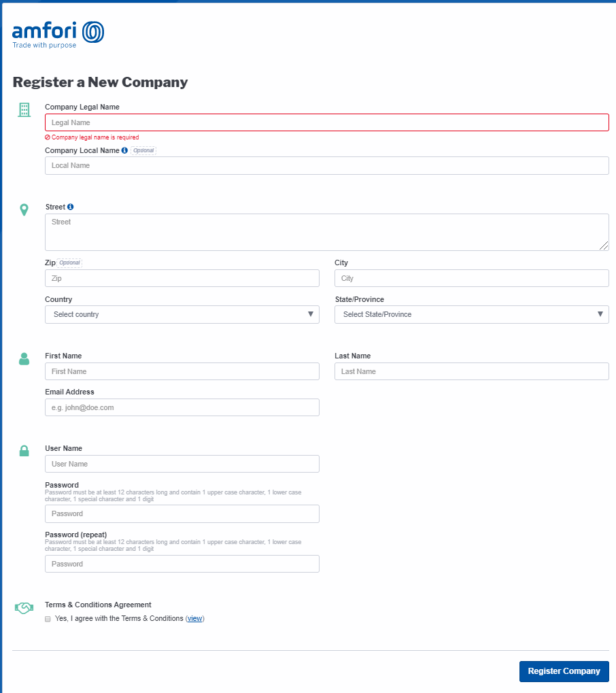Expand the Select State/Province dropdown
Viewport: 616px width, 693px height.
(x=471, y=314)
